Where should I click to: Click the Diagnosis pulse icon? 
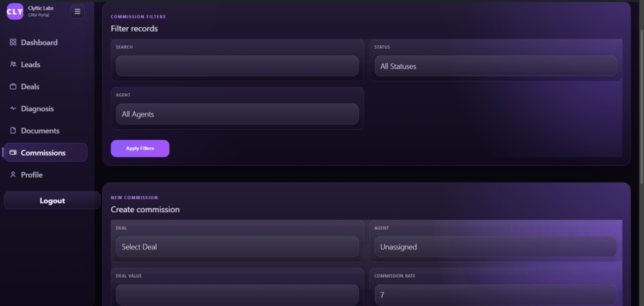pyautogui.click(x=13, y=108)
